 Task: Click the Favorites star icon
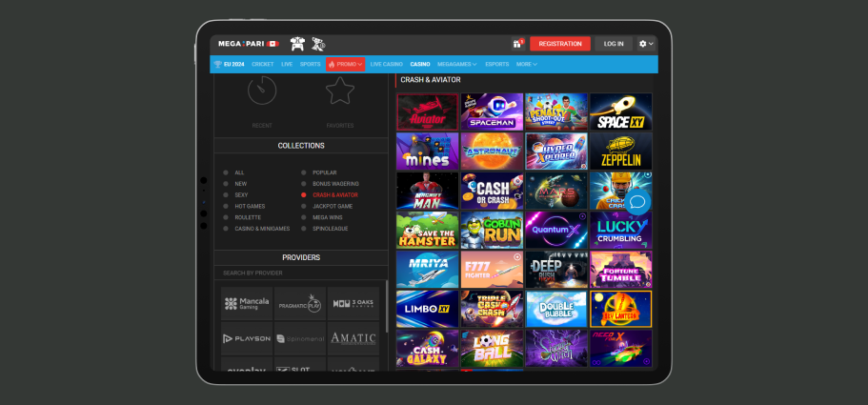point(340,91)
